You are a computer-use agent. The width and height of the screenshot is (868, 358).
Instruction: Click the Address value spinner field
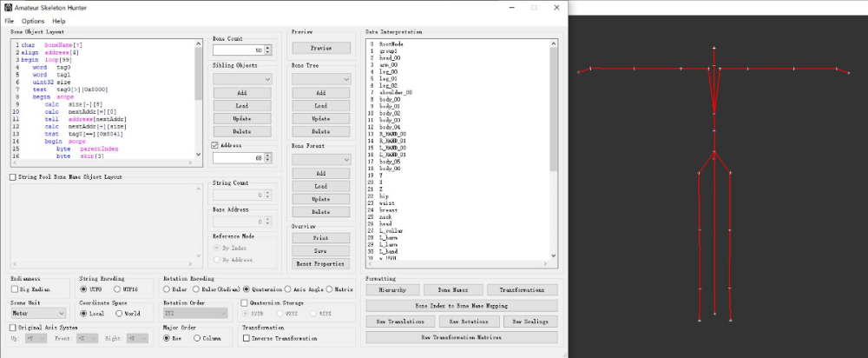tap(238, 158)
